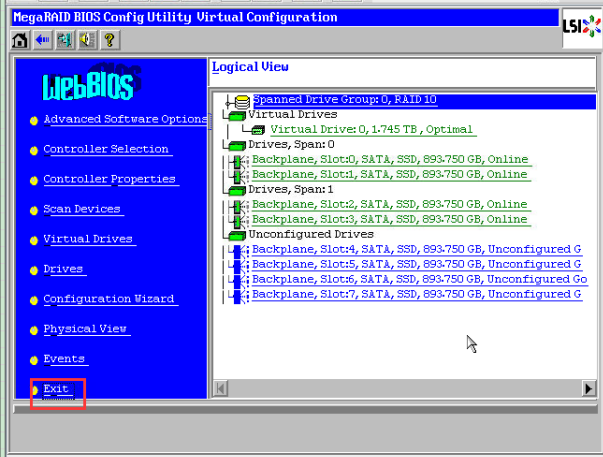Select Backplane Slot:0 SSD drive

click(x=389, y=160)
